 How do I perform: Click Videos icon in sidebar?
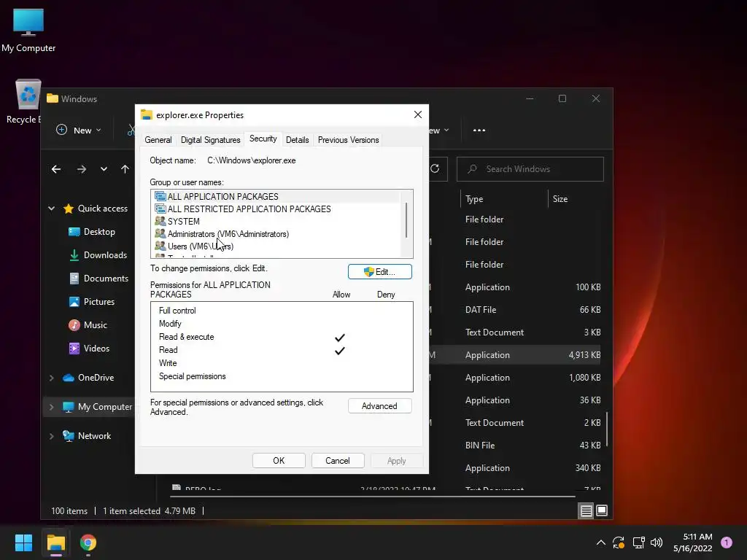coord(74,349)
